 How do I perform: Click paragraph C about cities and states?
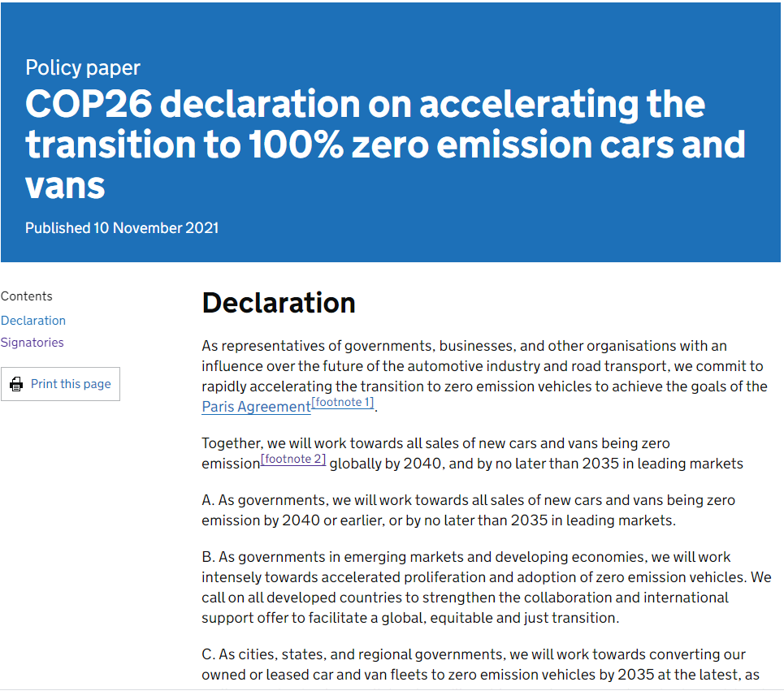click(479, 664)
